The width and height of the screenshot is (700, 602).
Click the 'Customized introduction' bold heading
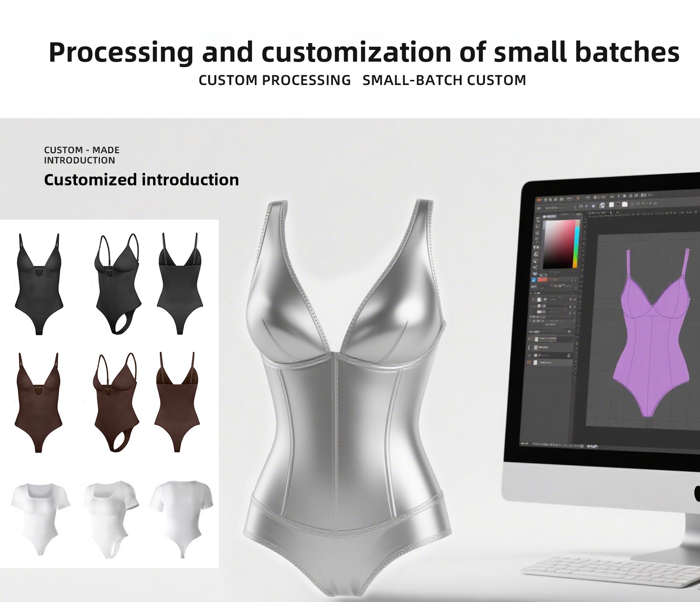tap(141, 180)
